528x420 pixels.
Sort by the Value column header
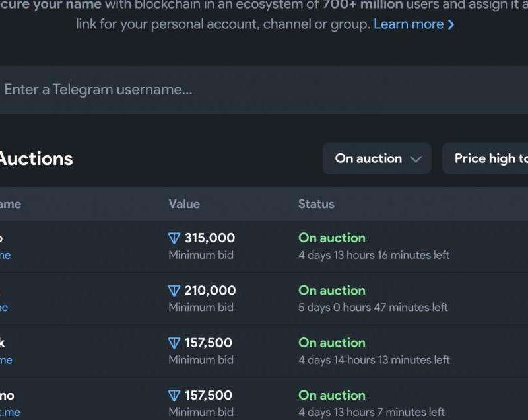click(x=184, y=204)
